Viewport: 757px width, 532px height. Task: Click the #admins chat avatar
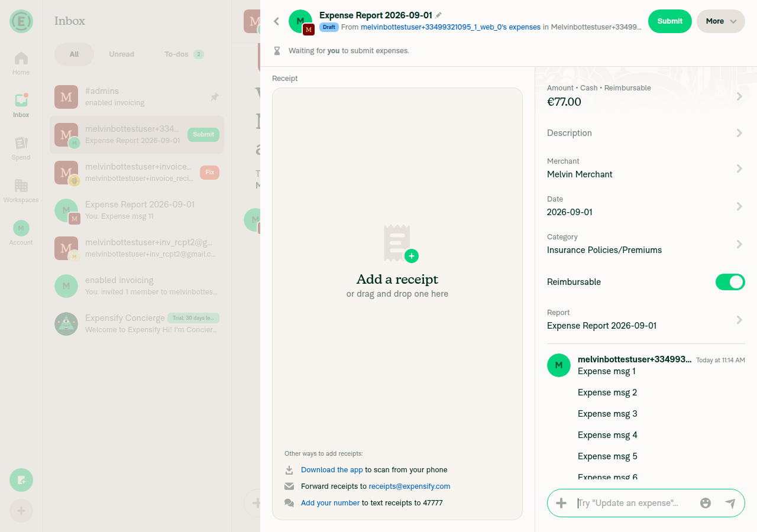(x=66, y=97)
